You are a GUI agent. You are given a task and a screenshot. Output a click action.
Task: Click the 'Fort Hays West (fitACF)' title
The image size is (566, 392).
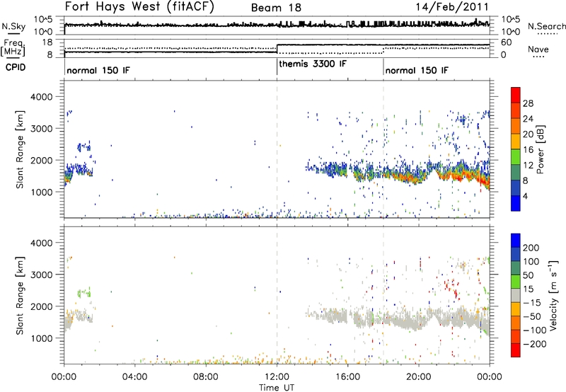(139, 7)
